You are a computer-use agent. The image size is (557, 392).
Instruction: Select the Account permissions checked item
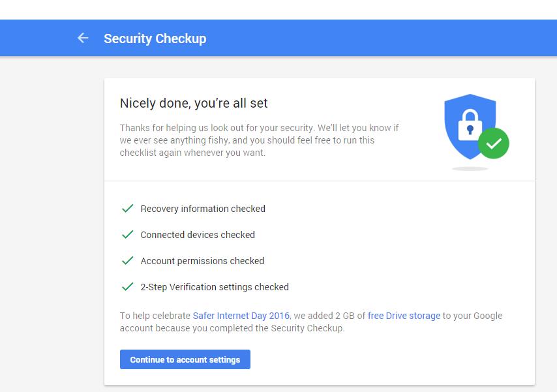coord(202,261)
